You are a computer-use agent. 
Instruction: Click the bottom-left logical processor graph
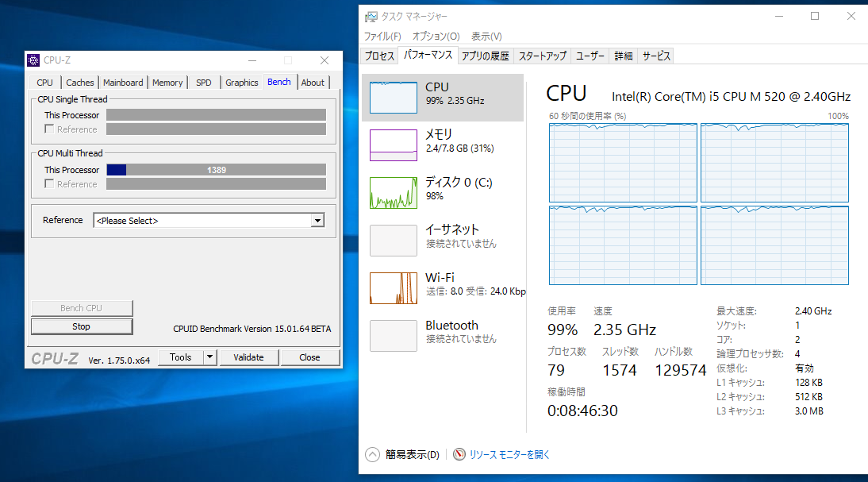click(x=623, y=245)
